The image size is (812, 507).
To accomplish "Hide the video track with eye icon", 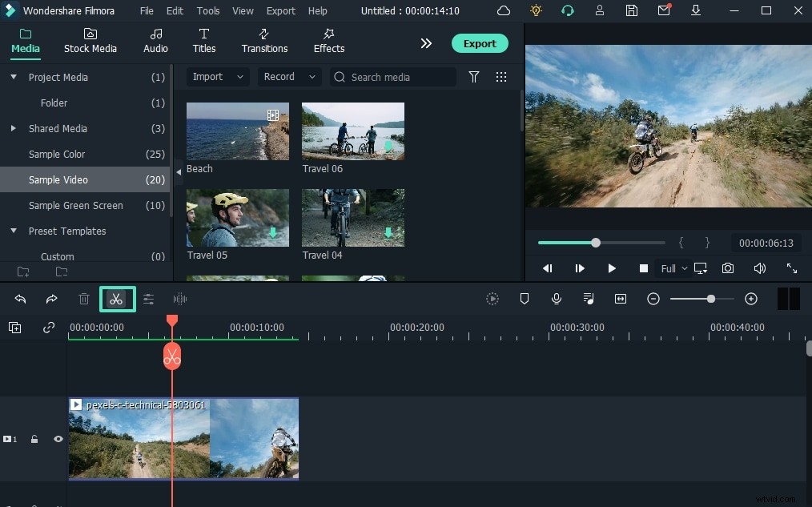I will [58, 439].
